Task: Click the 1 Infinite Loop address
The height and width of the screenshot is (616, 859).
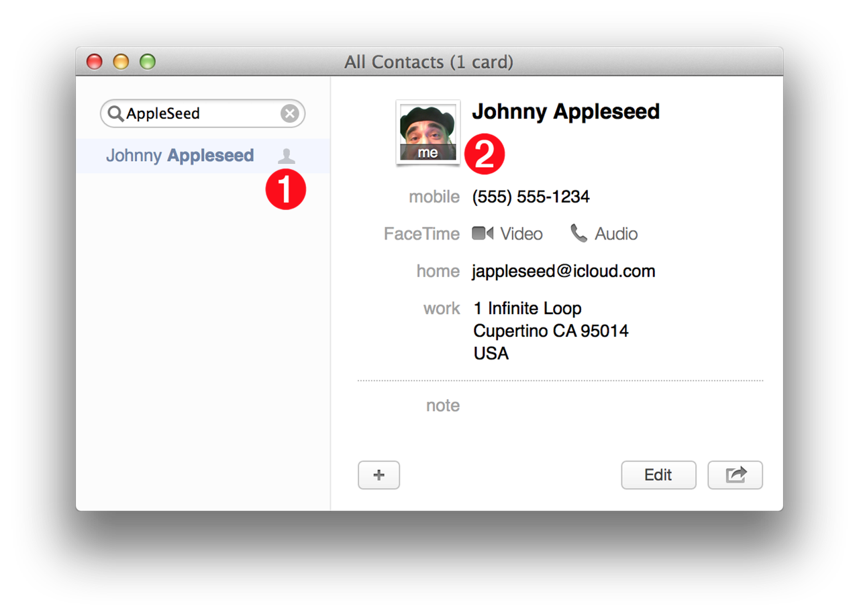Action: (x=527, y=309)
